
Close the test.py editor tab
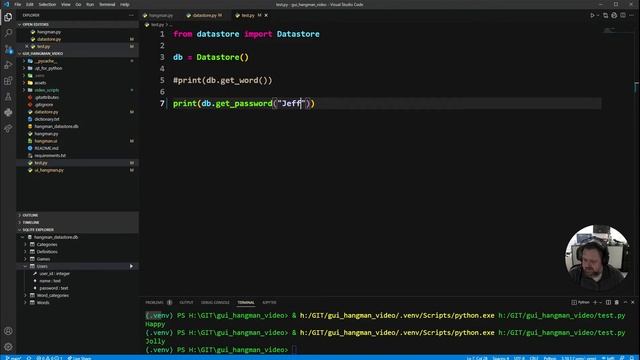[x=266, y=16]
